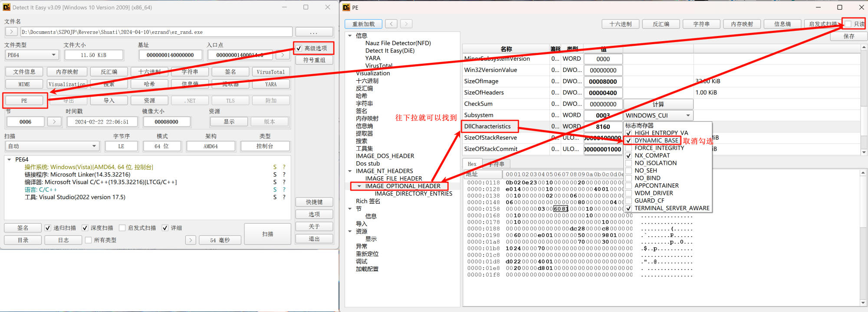Check NO_SEH flag
This screenshot has height=312, width=868.
click(x=628, y=171)
